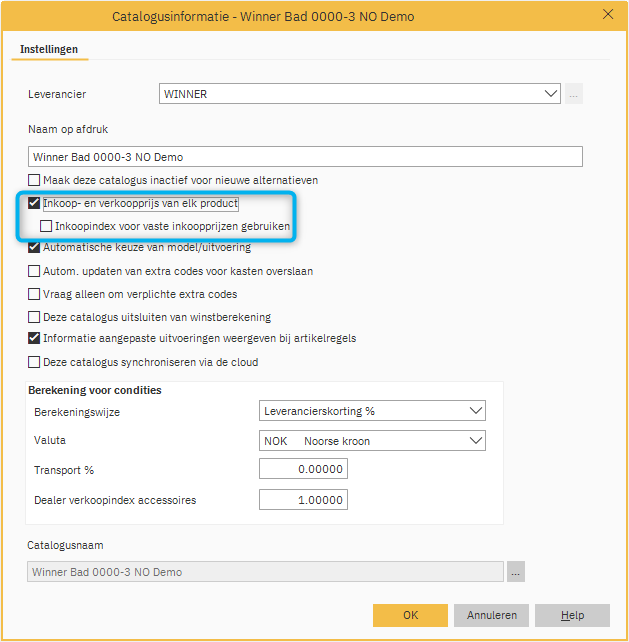Enable 'Deze catalogus synchroniseren via de cloud'
The image size is (629, 642).
[35, 362]
